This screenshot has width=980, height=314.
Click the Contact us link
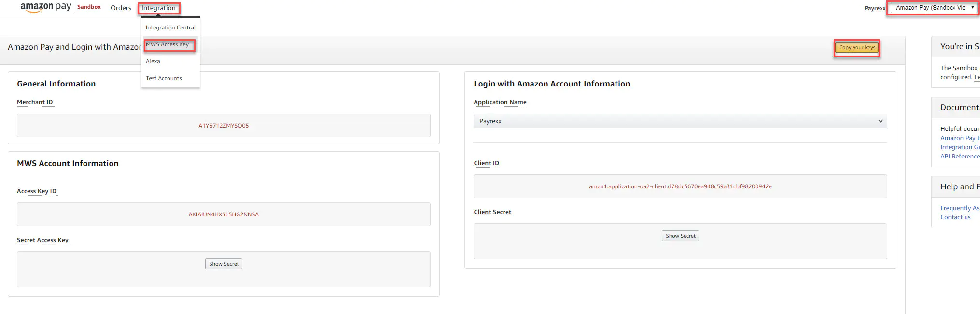[955, 217]
